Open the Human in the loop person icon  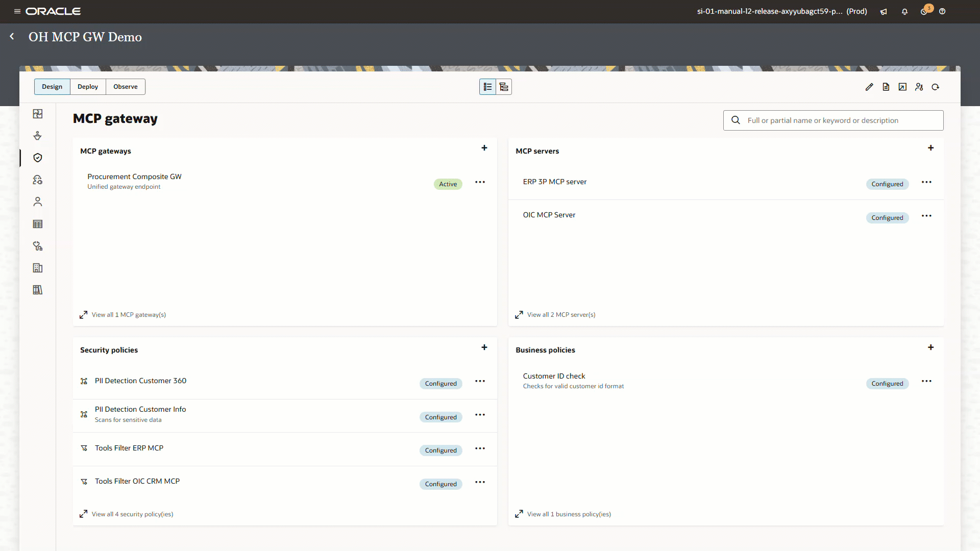coord(38,202)
